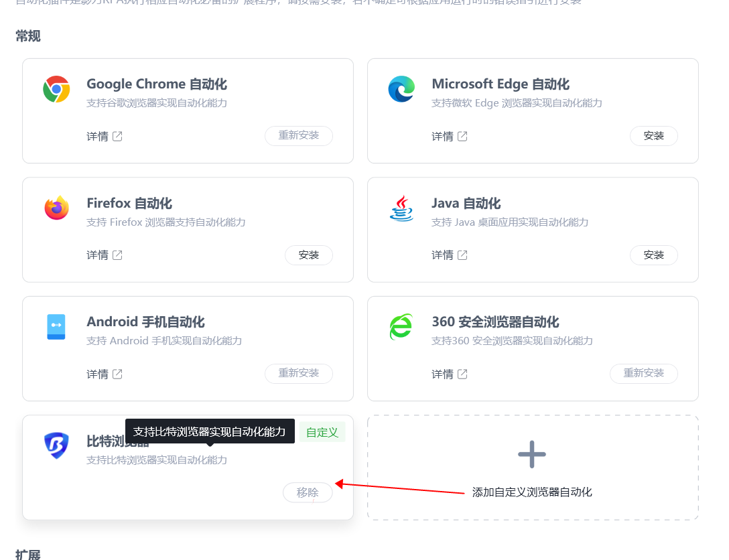
Task: Click the 比特浏览器 shield icon
Action: point(56,445)
